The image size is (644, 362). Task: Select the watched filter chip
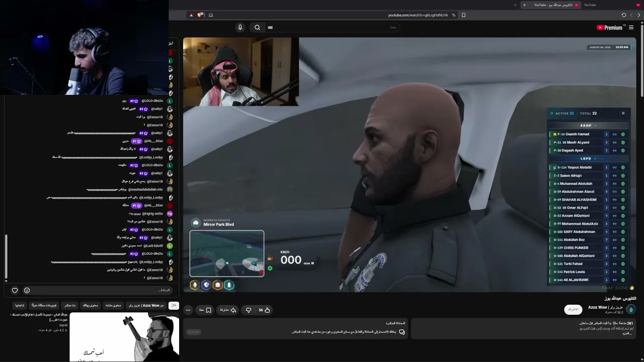click(20, 305)
